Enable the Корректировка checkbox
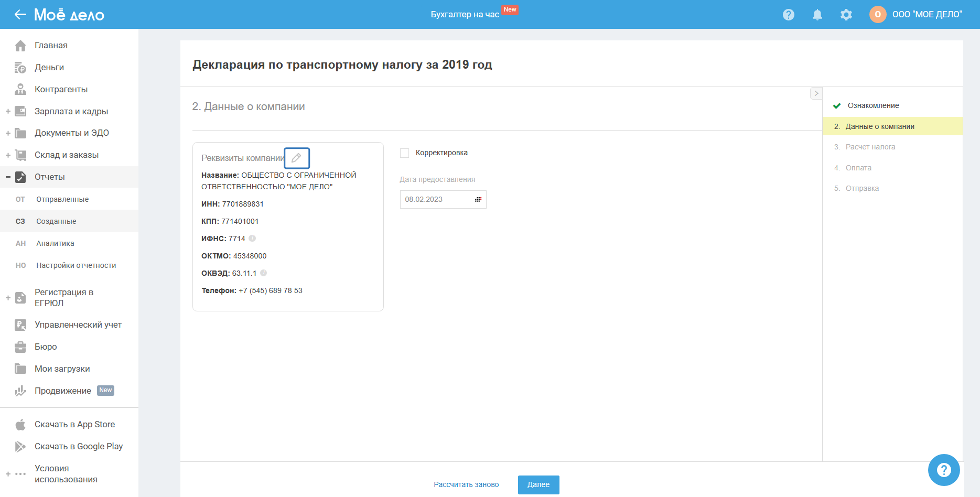The width and height of the screenshot is (980, 497). coord(404,153)
